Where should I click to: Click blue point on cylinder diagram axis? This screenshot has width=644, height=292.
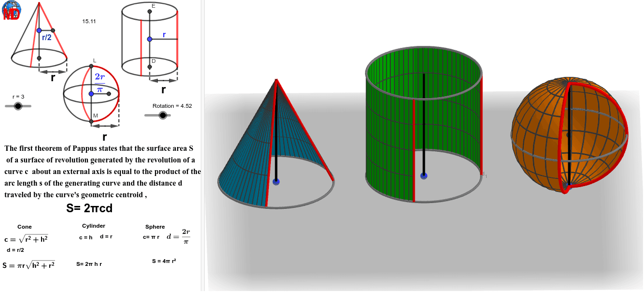click(150, 39)
